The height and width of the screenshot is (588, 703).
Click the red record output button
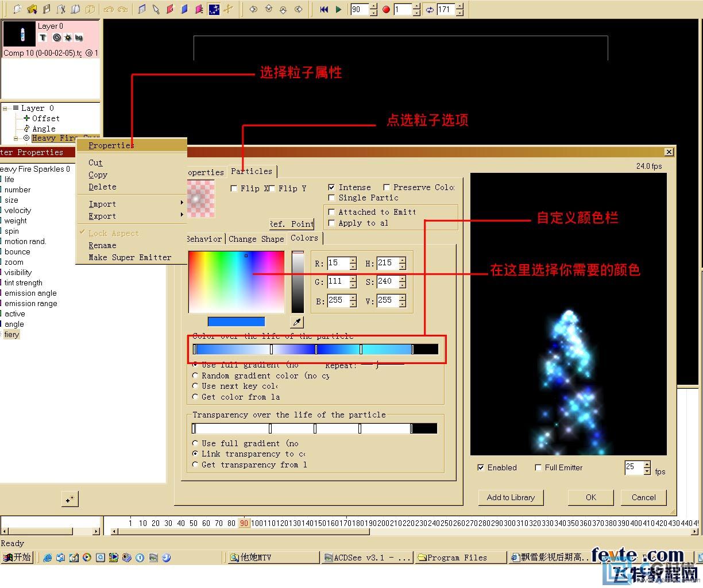click(x=386, y=9)
